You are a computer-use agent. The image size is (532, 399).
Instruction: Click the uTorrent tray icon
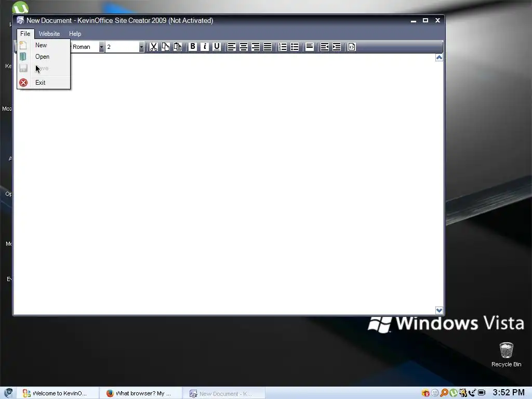click(453, 393)
